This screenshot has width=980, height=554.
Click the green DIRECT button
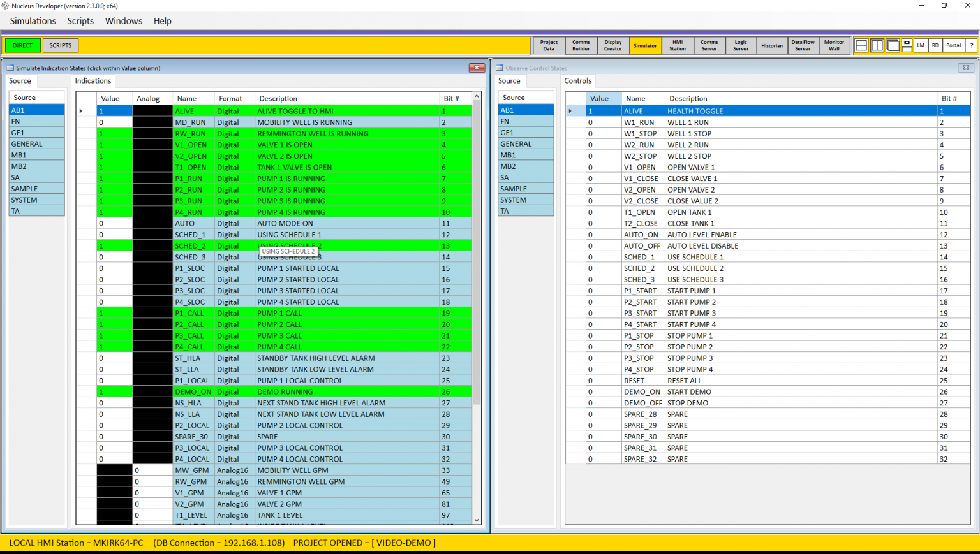[x=22, y=45]
